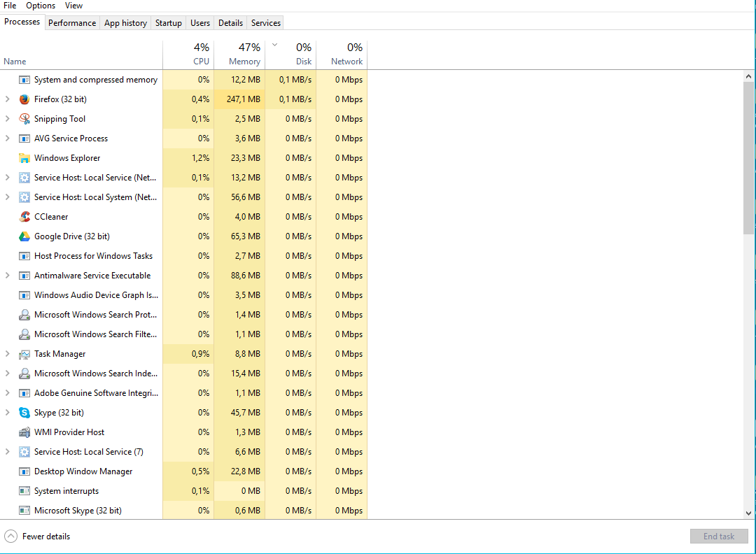
Task: Sort processes by the CPU column header
Action: click(188, 55)
